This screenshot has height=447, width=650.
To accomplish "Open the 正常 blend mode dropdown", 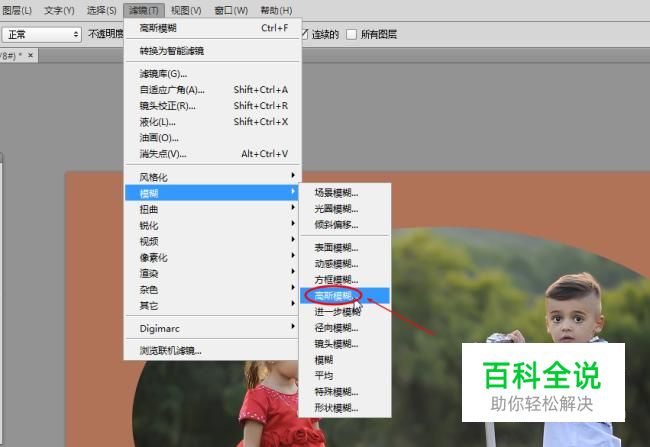I will (41, 34).
